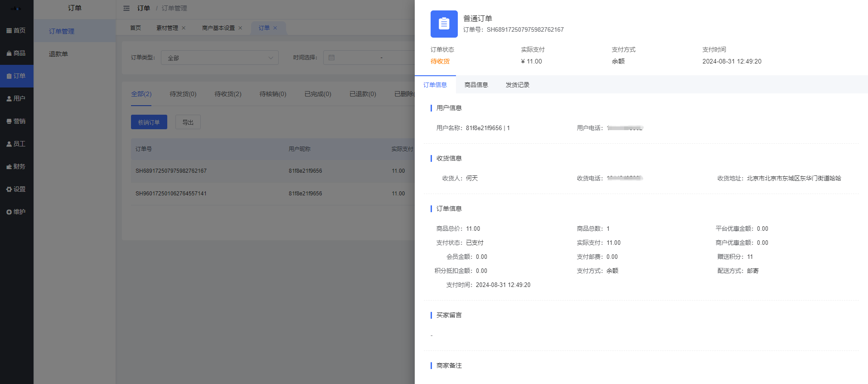
Task: Switch to 全部(2) order filter tab
Action: click(141, 94)
